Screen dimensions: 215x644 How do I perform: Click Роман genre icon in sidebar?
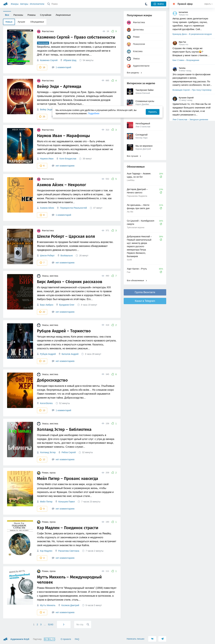(129, 37)
